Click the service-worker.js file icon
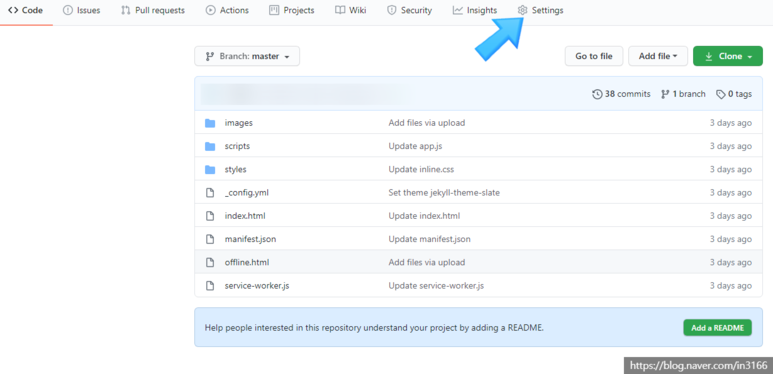773x374 pixels. coord(210,286)
